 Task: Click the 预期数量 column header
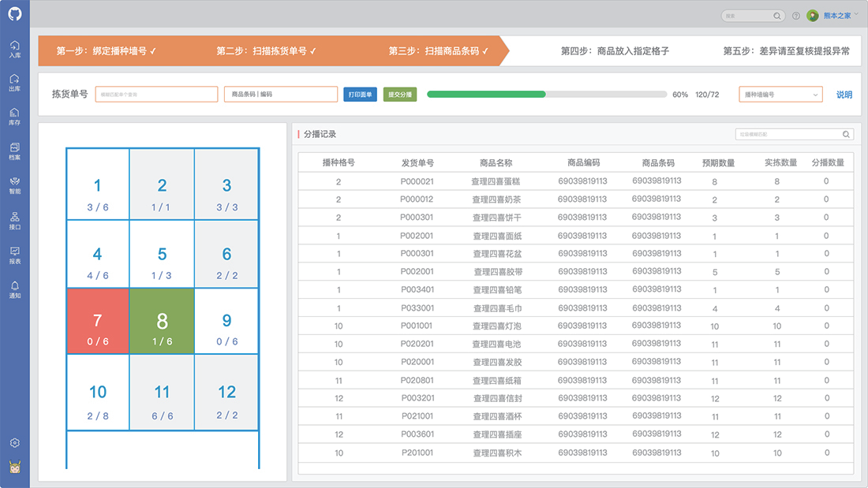point(719,162)
